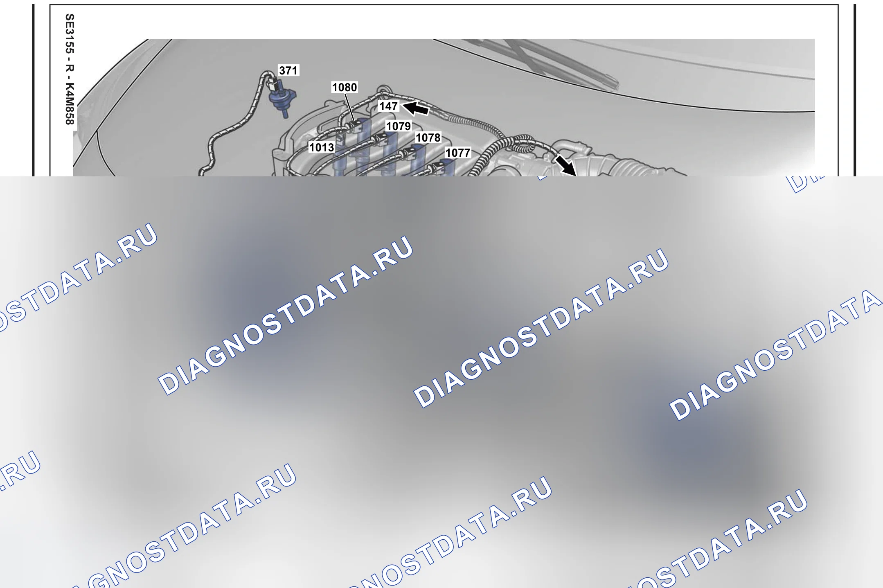This screenshot has width=883, height=588.
Task: Click the 147 label beside the arrow
Action: [388, 106]
